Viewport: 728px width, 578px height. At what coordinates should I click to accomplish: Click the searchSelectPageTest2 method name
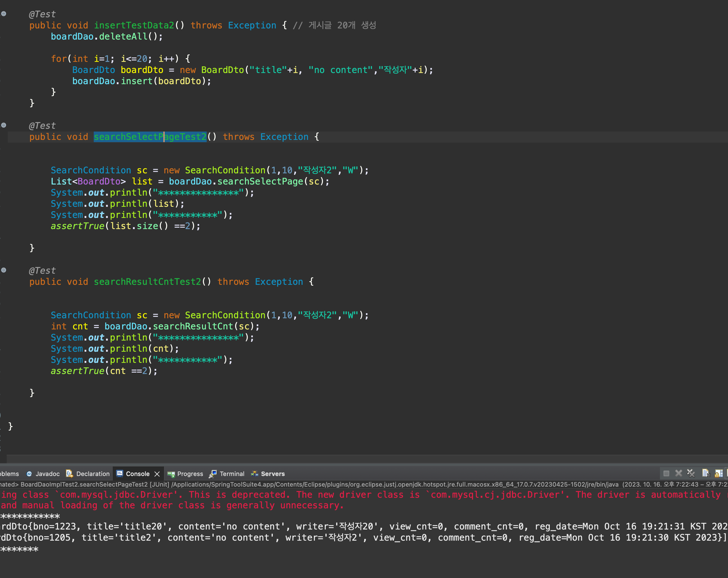tap(150, 137)
